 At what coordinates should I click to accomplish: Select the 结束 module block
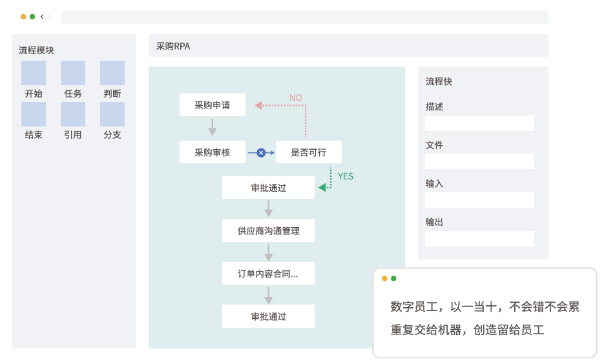[34, 114]
